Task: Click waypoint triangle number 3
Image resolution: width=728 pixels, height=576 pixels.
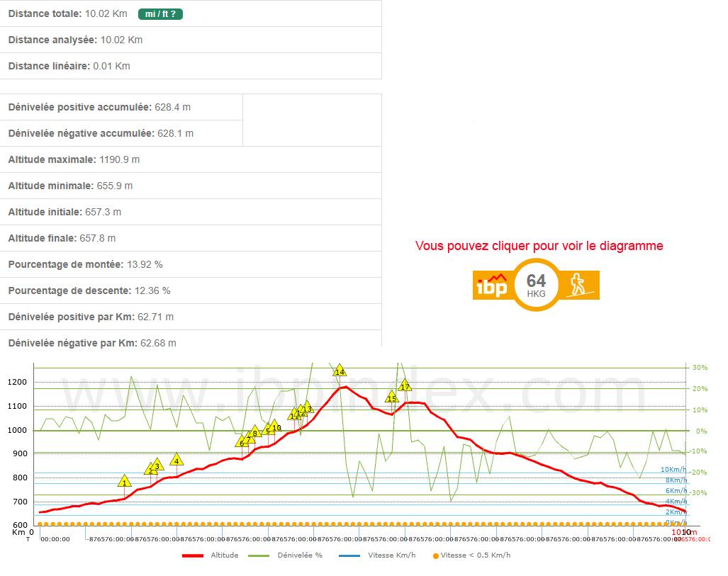Action: click(157, 465)
